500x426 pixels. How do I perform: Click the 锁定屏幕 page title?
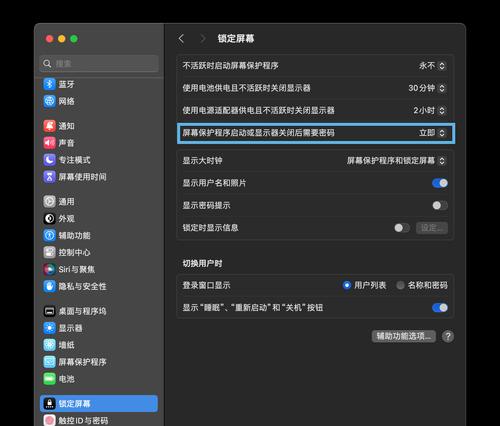coord(236,39)
